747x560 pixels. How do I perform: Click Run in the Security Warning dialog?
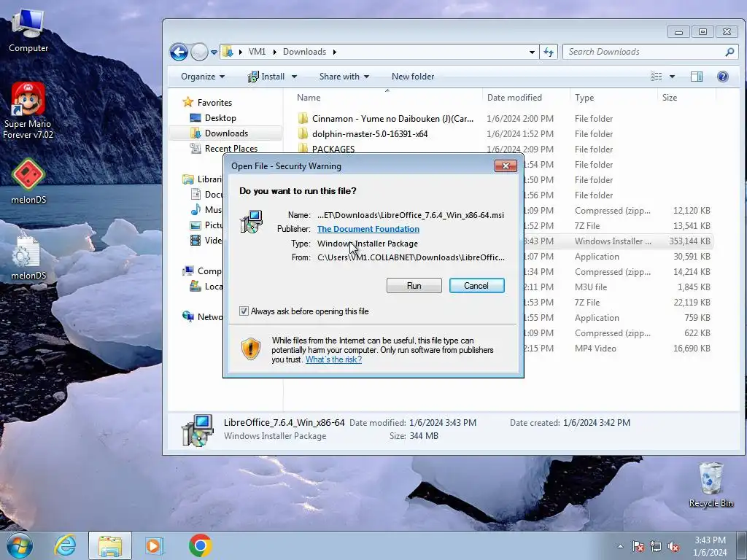point(414,285)
